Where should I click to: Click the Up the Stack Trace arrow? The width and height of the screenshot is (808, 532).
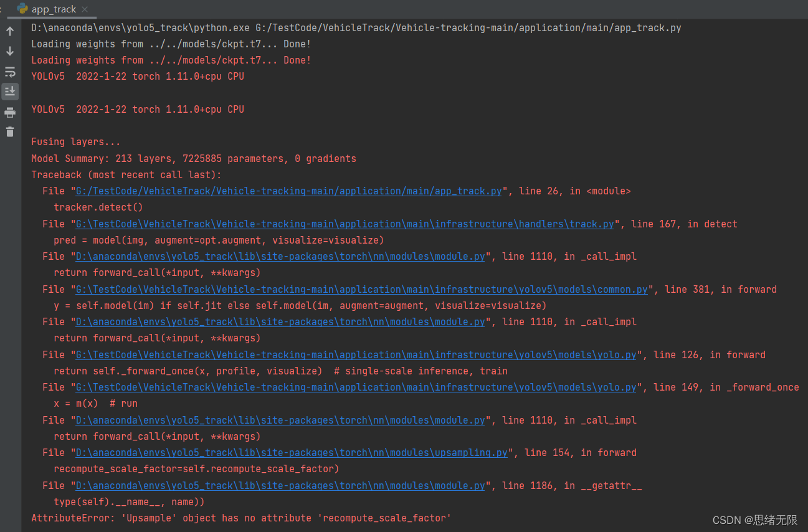(x=10, y=31)
